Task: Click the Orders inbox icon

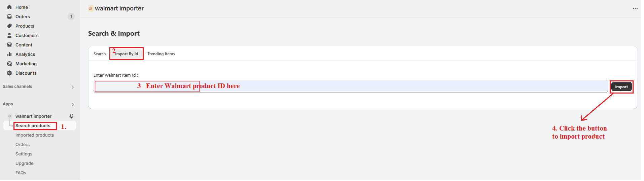Action: click(x=9, y=16)
